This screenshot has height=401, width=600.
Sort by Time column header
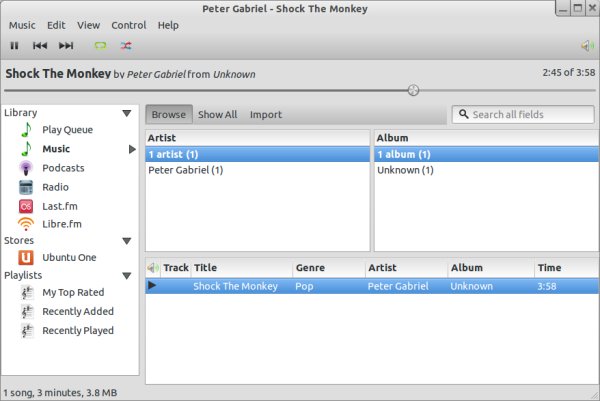coord(567,268)
